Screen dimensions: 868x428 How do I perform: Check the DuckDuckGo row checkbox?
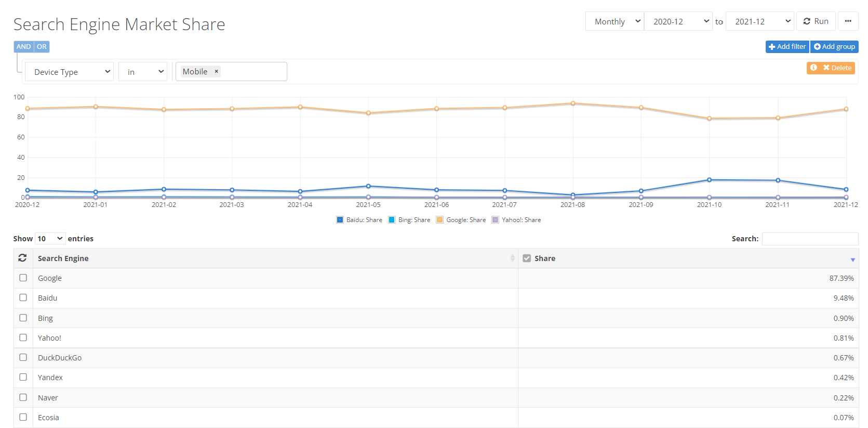click(23, 357)
